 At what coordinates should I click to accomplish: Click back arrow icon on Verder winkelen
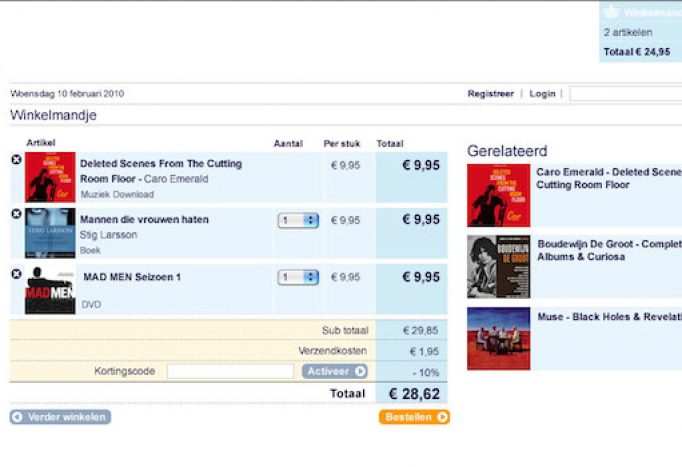pyautogui.click(x=18, y=417)
